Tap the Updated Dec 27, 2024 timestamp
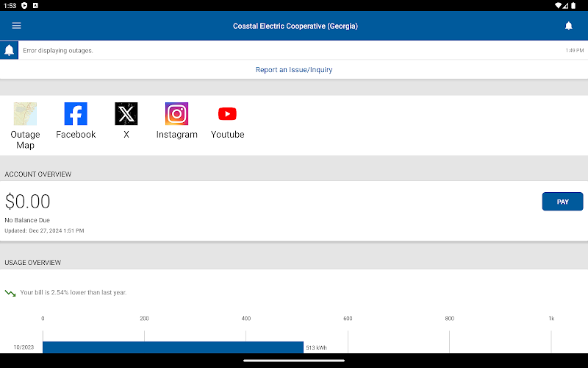The width and height of the screenshot is (588, 368). (x=44, y=230)
